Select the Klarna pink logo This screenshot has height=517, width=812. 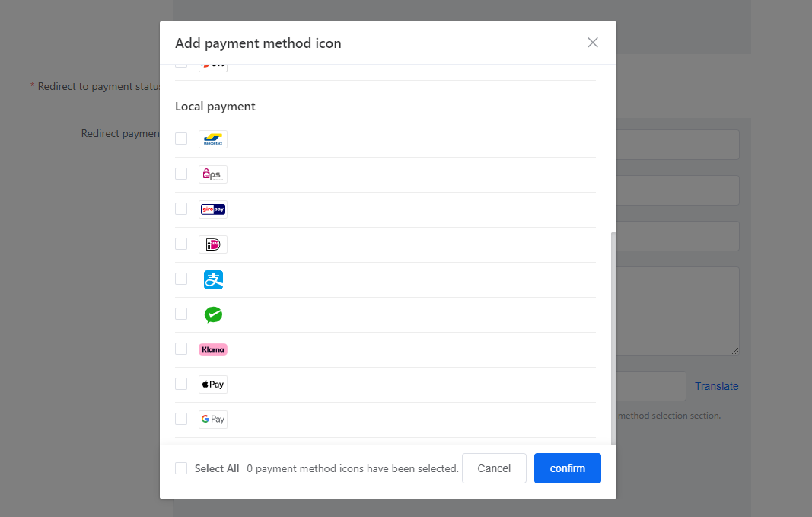point(213,349)
